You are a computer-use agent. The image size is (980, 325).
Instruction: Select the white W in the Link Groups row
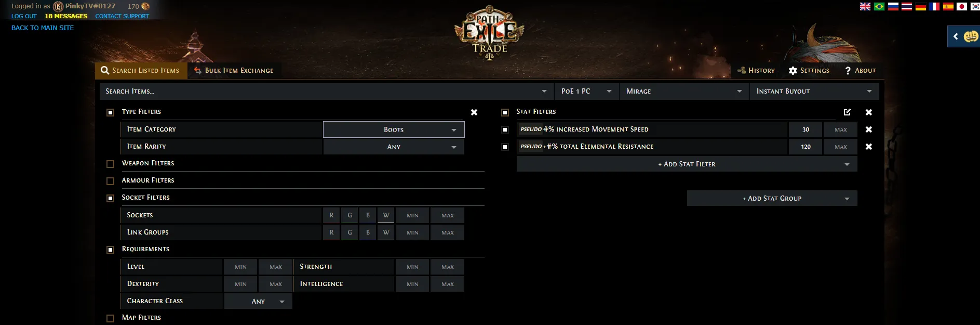tap(386, 232)
